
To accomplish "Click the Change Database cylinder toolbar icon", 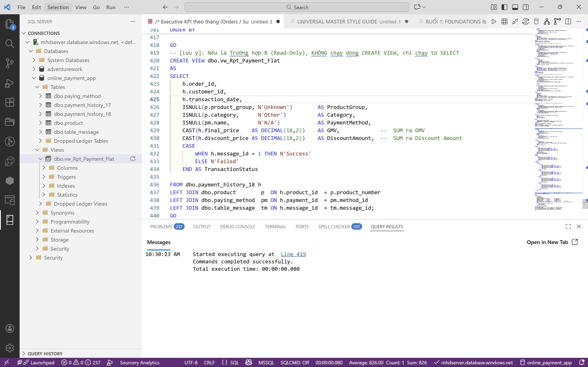I will (x=536, y=22).
